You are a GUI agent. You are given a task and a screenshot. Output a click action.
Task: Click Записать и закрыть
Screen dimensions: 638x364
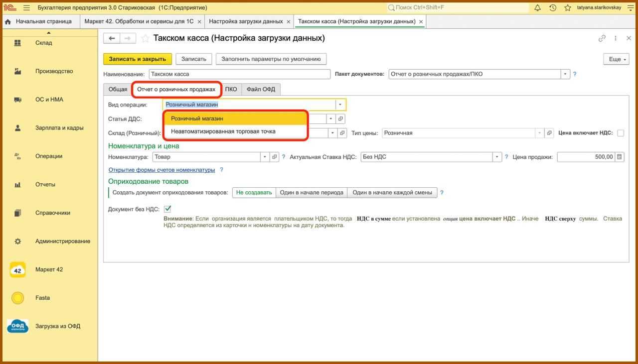pyautogui.click(x=138, y=59)
